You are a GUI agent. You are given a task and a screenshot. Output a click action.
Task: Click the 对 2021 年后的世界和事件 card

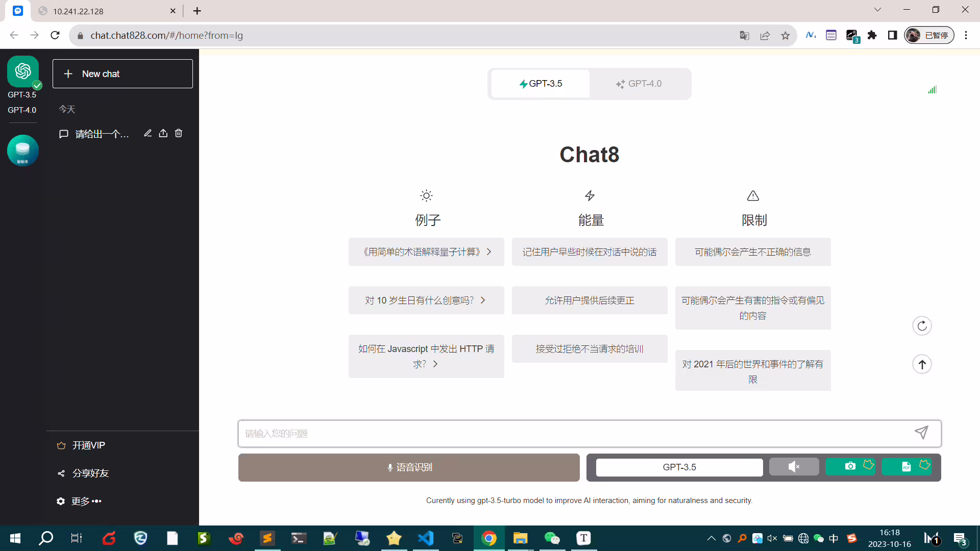[x=753, y=371]
